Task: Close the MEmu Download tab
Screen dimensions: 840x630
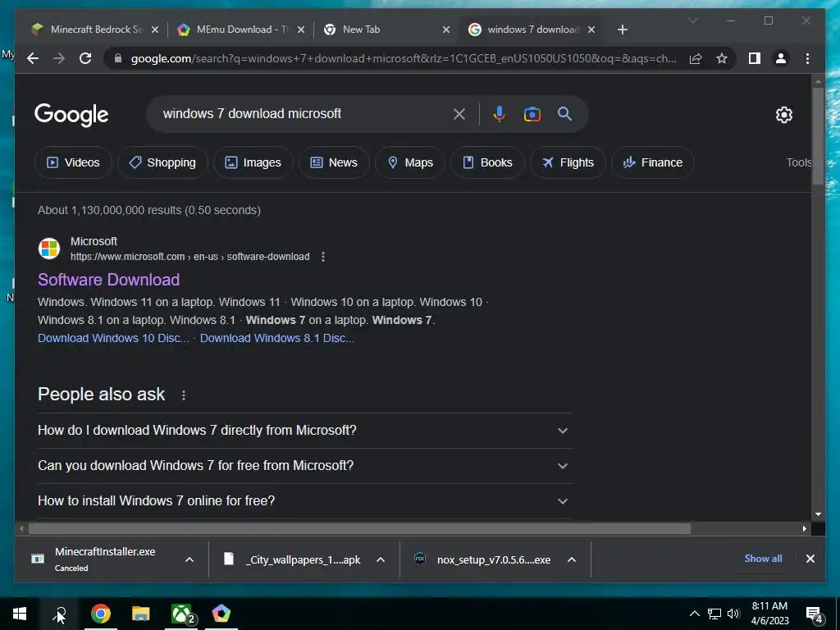Action: click(x=300, y=30)
